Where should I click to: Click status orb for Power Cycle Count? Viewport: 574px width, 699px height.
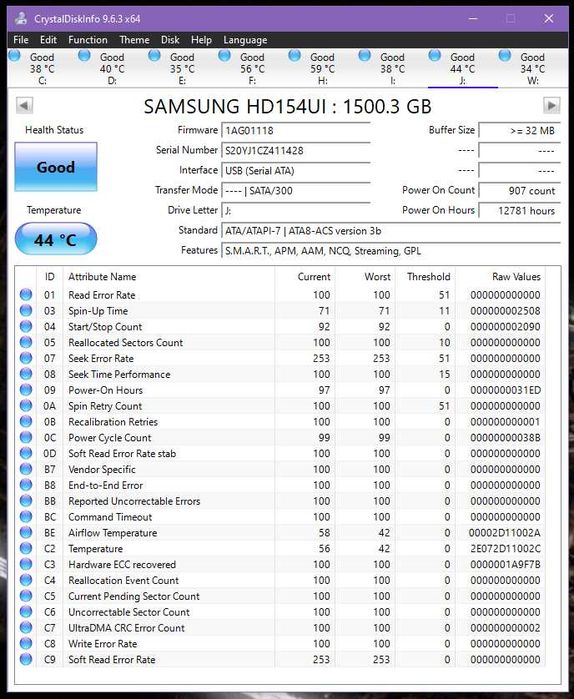point(26,437)
